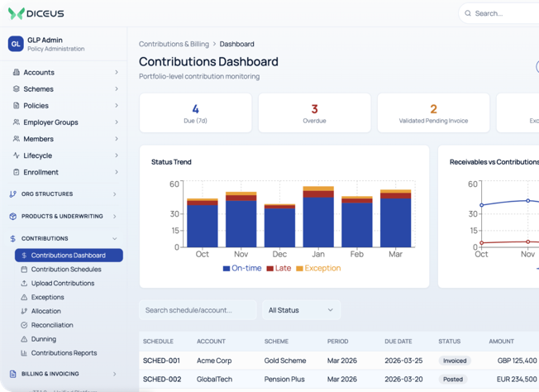539x392 pixels.
Task: Click the Diceus logo
Action: (x=36, y=13)
